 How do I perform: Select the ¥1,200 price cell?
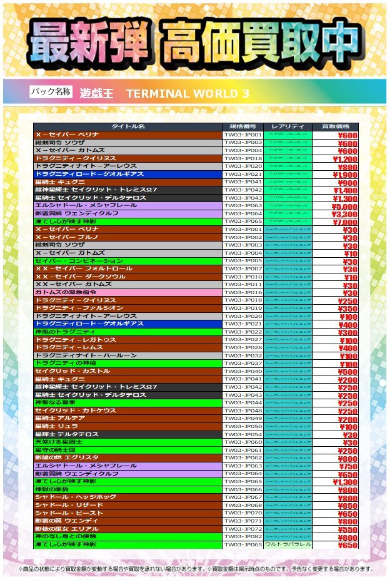(336, 158)
